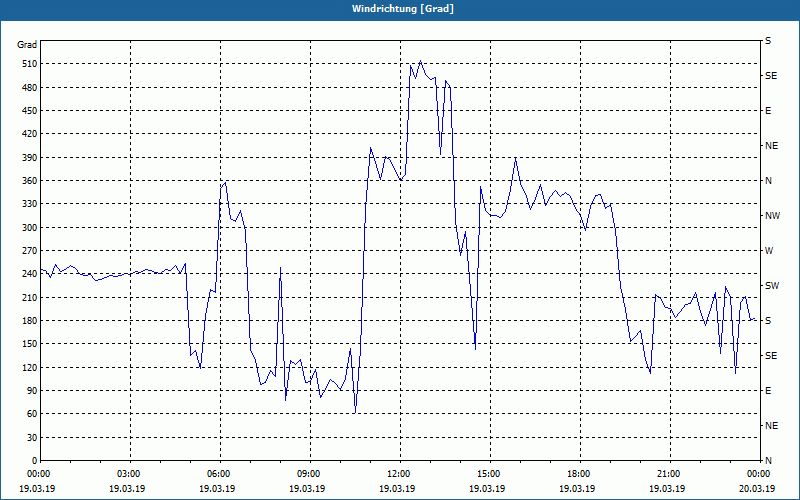Click the 210 degree axis label
Screen dimensions: 800x500
click(30, 297)
